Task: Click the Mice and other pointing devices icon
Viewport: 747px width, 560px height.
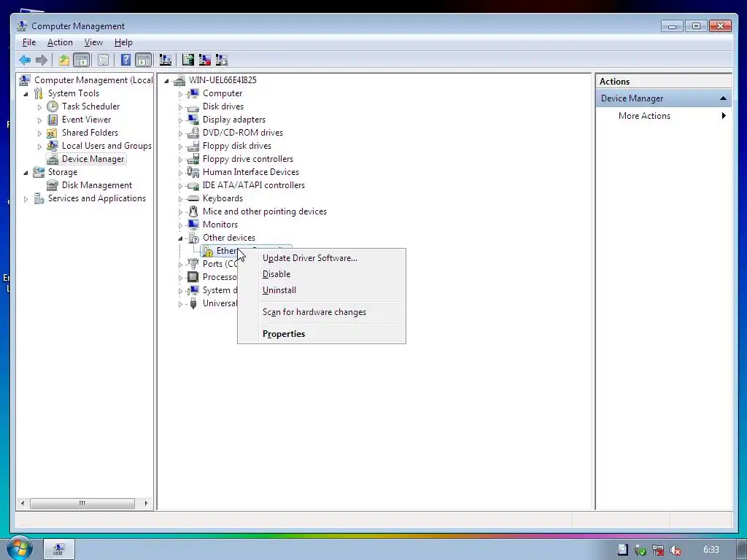Action: [x=193, y=211]
